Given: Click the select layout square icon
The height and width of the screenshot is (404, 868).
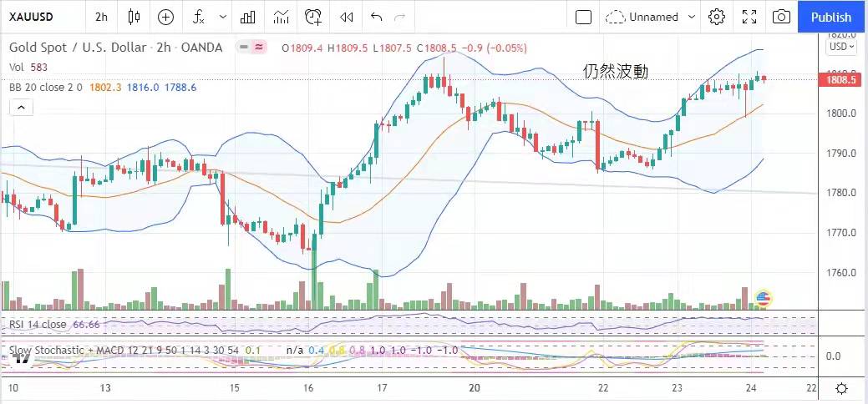Looking at the screenshot, I should pyautogui.click(x=584, y=17).
